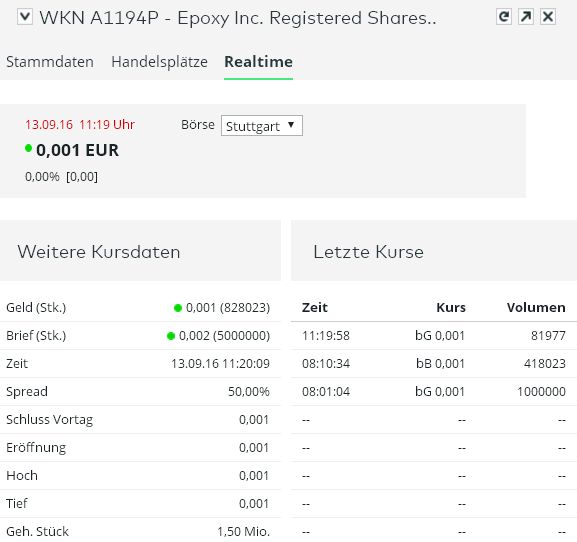
Task: Click the bB 0,001 price cell
Action: (440, 364)
